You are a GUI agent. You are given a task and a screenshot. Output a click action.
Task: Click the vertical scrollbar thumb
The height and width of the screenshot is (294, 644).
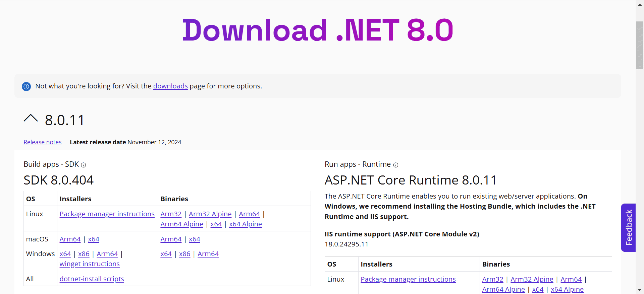coord(640,45)
